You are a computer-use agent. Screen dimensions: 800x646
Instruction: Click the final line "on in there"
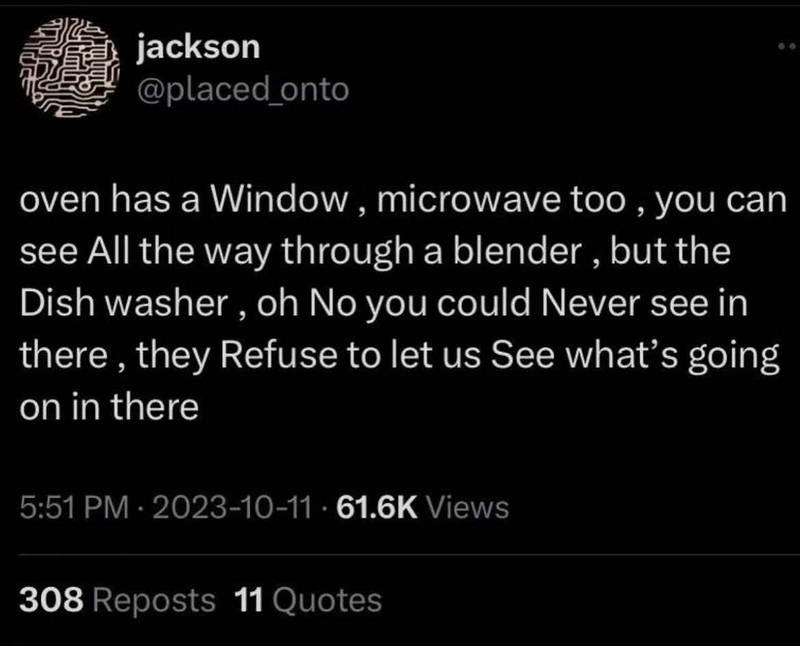tap(109, 407)
